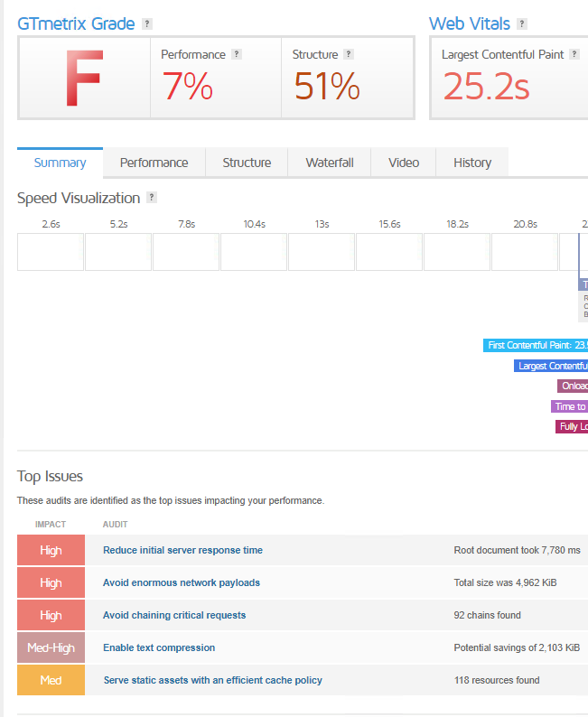The width and height of the screenshot is (588, 717).
Task: Click help icon next to Structure score
Action: point(349,54)
